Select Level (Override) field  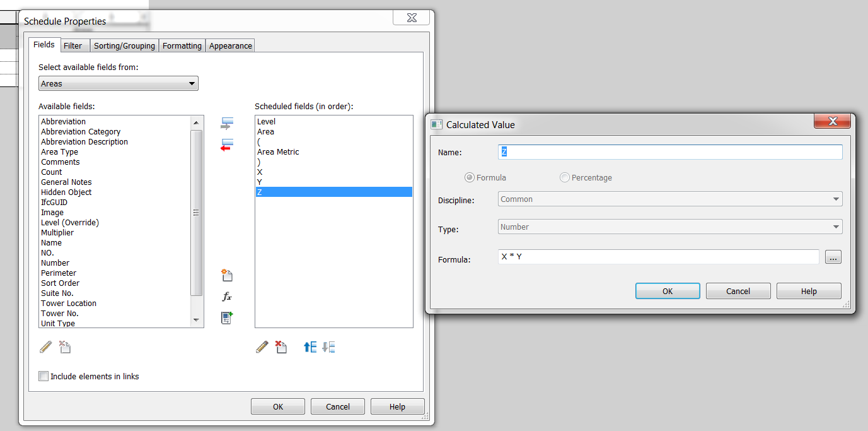coord(70,223)
